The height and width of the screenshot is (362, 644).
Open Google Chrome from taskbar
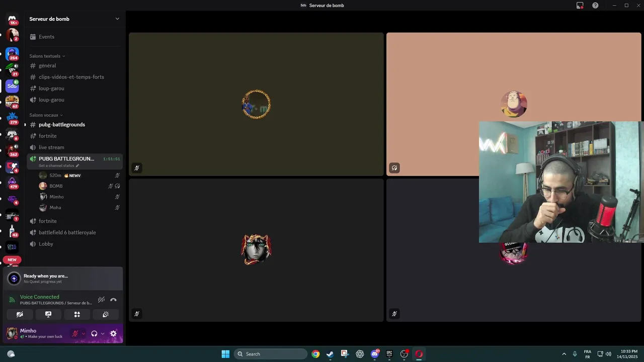pos(315,354)
